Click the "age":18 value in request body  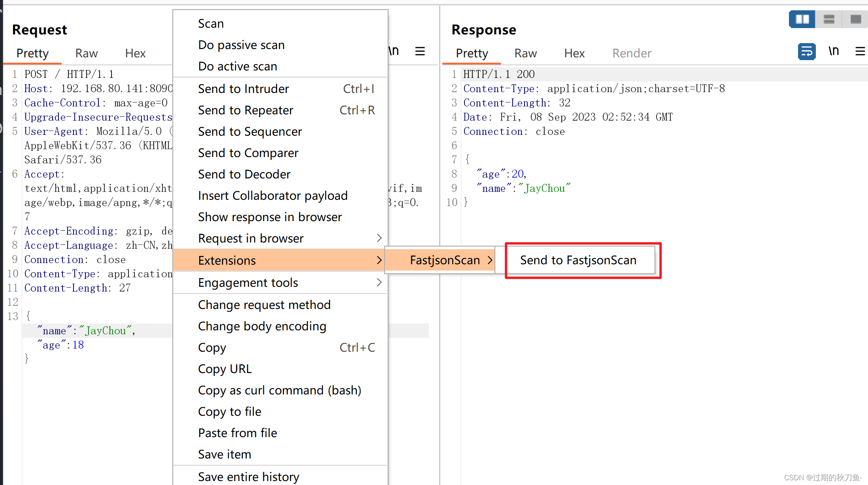coord(78,345)
